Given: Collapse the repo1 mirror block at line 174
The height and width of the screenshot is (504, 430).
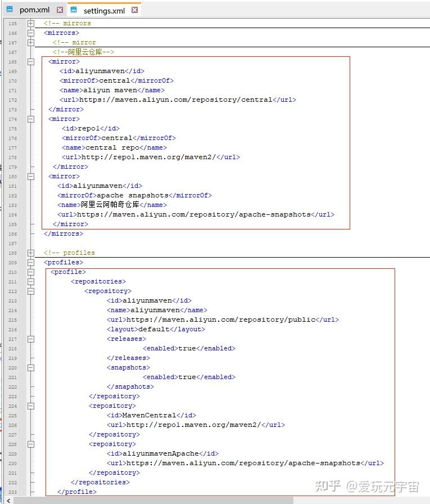Looking at the screenshot, I should tap(31, 119).
